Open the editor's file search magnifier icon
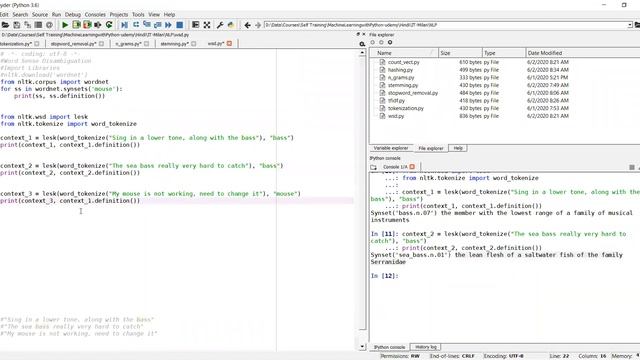 coord(362,44)
